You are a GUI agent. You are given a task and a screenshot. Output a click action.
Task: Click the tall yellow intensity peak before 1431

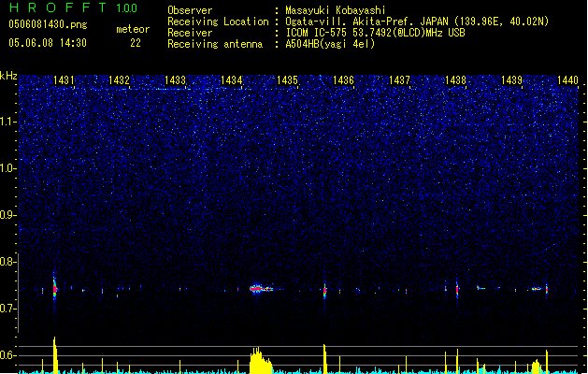click(x=55, y=355)
